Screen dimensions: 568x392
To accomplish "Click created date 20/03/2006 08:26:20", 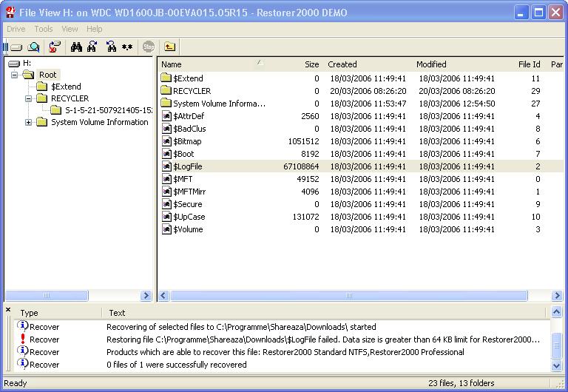I will tap(368, 91).
